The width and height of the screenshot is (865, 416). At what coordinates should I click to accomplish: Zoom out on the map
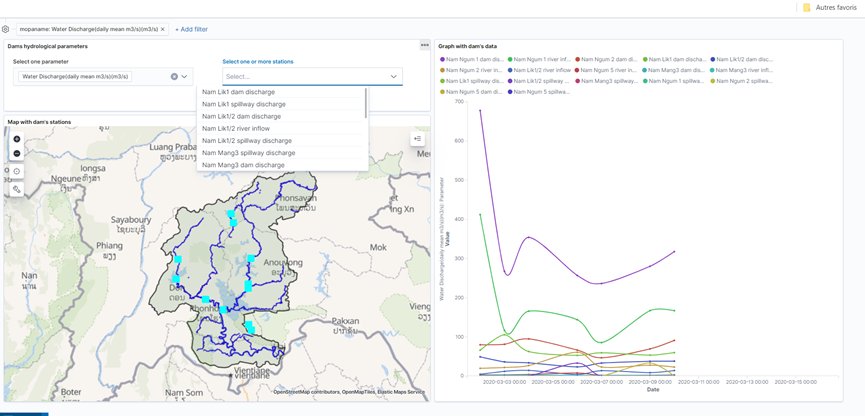pos(17,153)
